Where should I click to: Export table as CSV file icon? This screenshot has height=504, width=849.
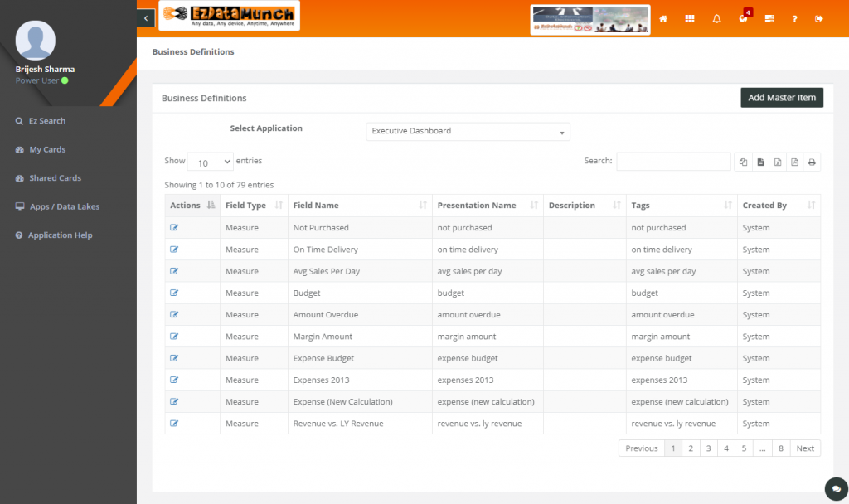[761, 162]
